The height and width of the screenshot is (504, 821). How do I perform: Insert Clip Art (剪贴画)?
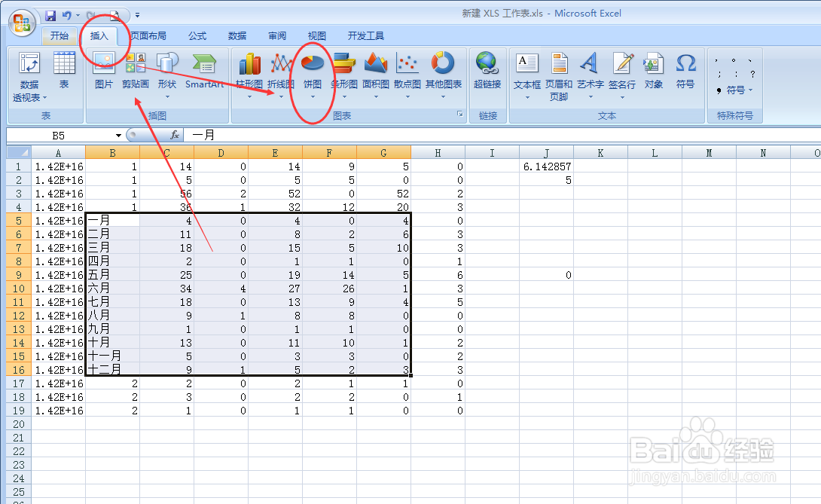[x=136, y=71]
